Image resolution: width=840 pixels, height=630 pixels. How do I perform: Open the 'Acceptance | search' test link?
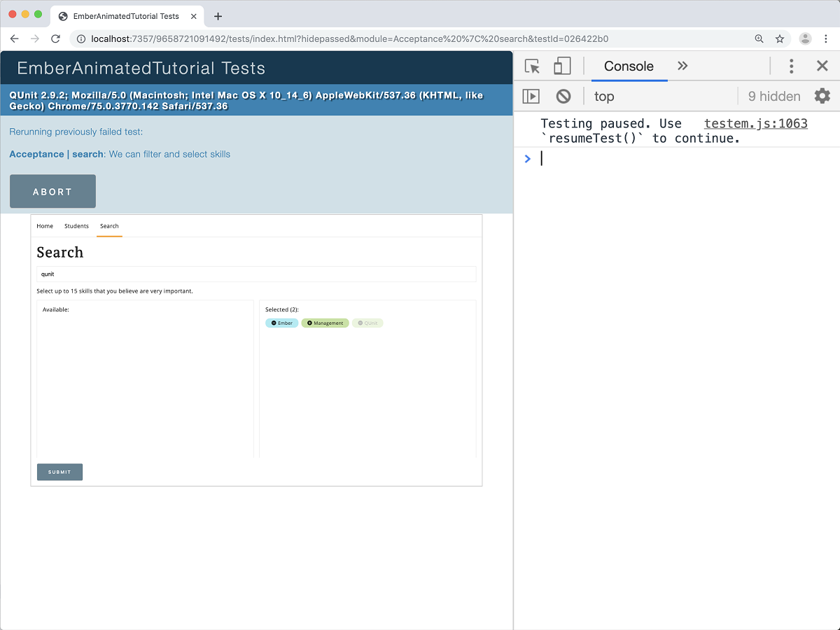57,154
